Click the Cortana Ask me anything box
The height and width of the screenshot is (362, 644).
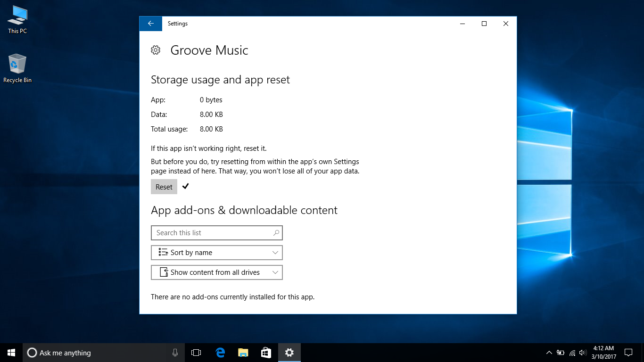coord(103,353)
